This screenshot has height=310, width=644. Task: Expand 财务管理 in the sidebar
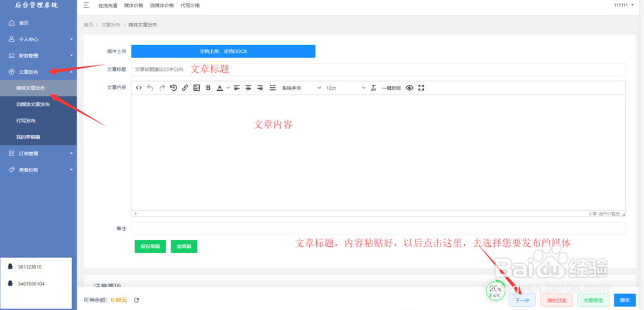click(38, 55)
